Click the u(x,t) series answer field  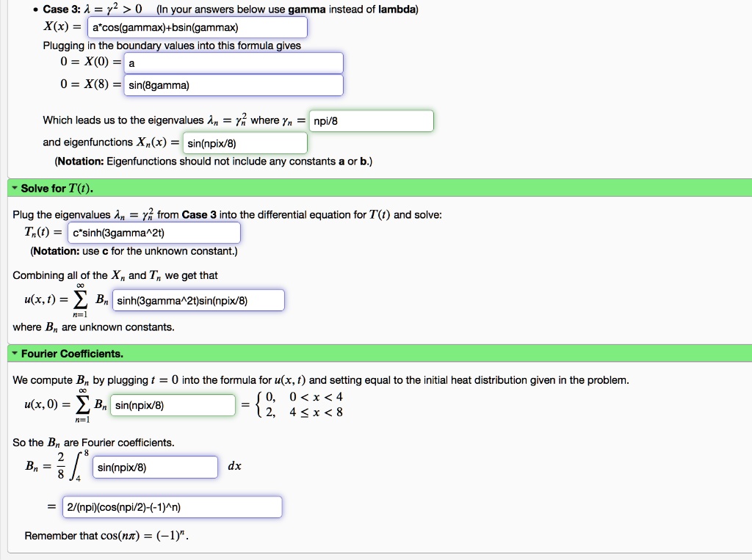(x=198, y=299)
